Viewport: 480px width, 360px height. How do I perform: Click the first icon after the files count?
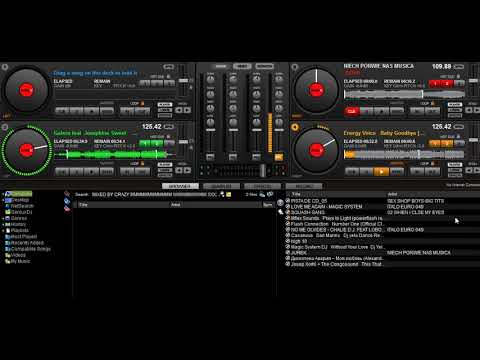pyautogui.click(x=262, y=194)
